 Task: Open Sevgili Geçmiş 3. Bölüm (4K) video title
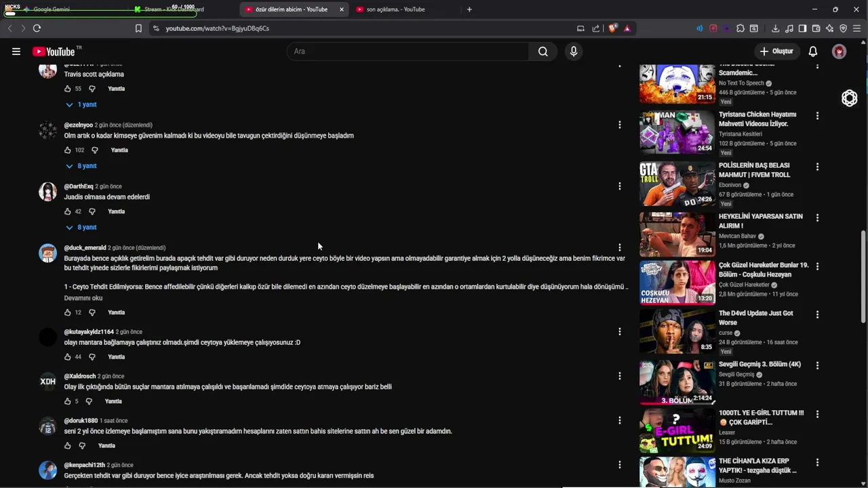click(x=759, y=364)
